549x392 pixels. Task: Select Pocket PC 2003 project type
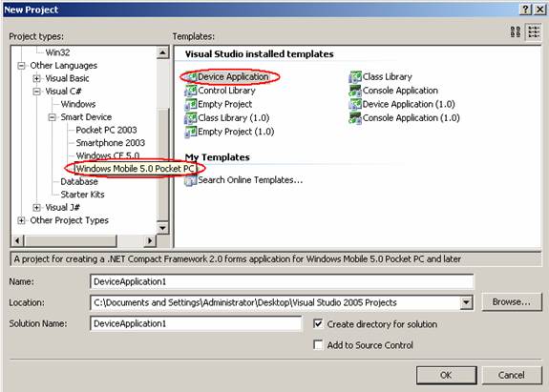[x=106, y=130]
